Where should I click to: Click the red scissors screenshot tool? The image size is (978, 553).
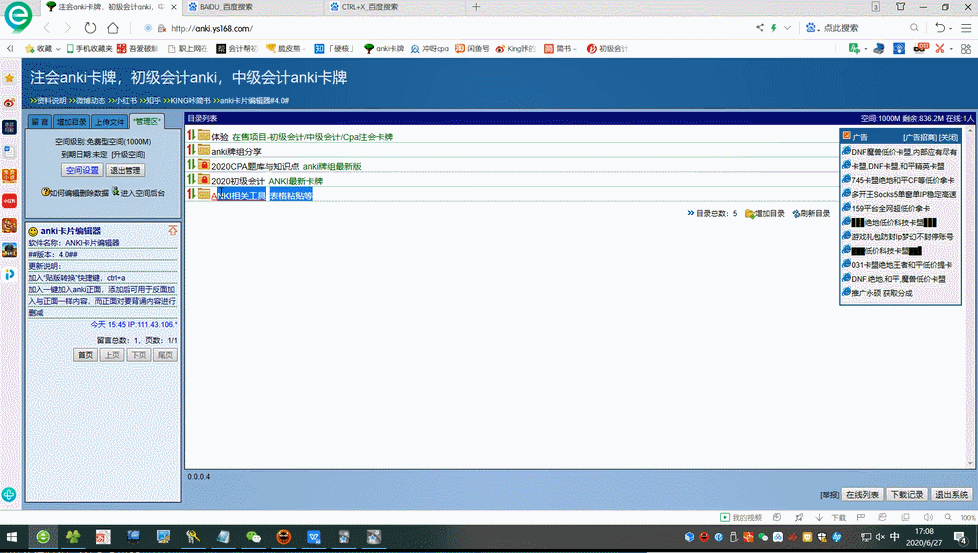940,49
